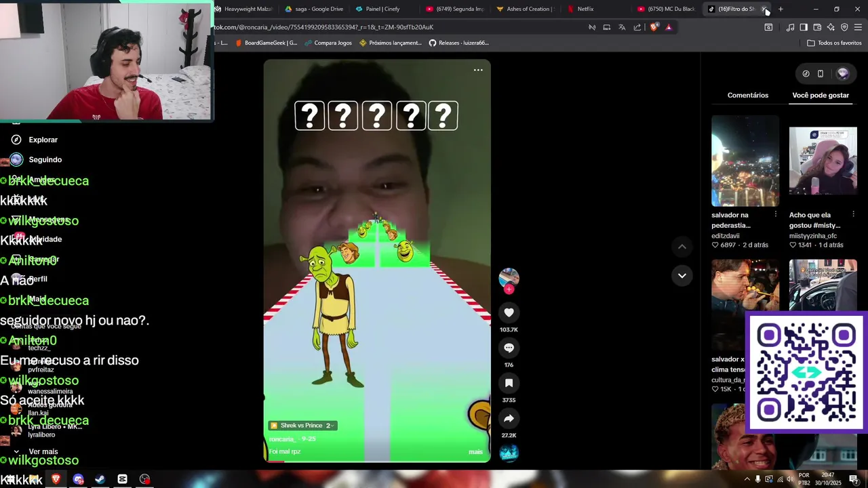Image resolution: width=868 pixels, height=488 pixels.
Task: Close the Filtro do Shrek TikTok tab
Action: tap(764, 9)
